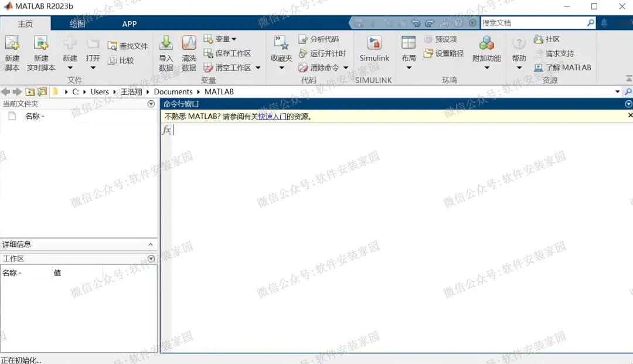Click MATLAB in the path breadcrumb
This screenshot has width=633, height=364.
pos(219,91)
